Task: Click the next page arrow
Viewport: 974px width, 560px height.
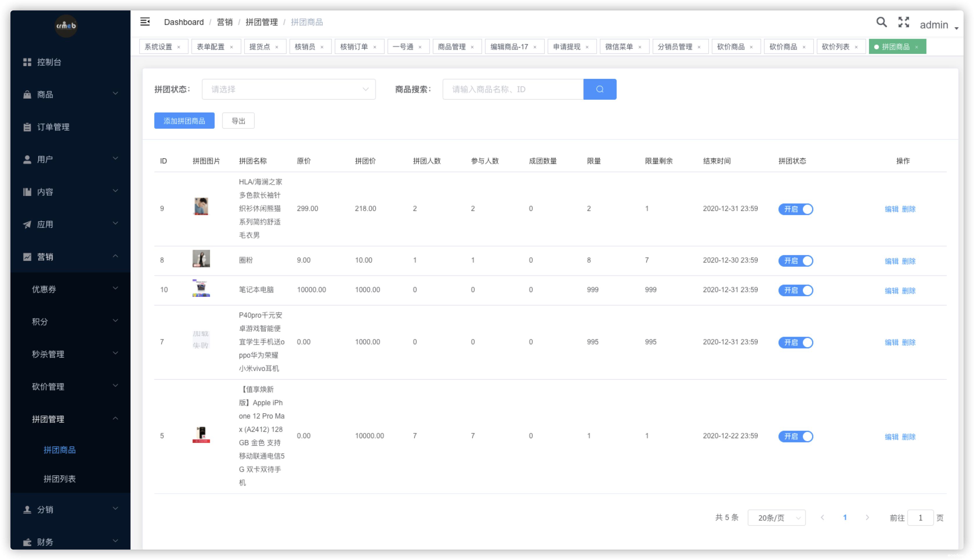Action: pos(867,517)
